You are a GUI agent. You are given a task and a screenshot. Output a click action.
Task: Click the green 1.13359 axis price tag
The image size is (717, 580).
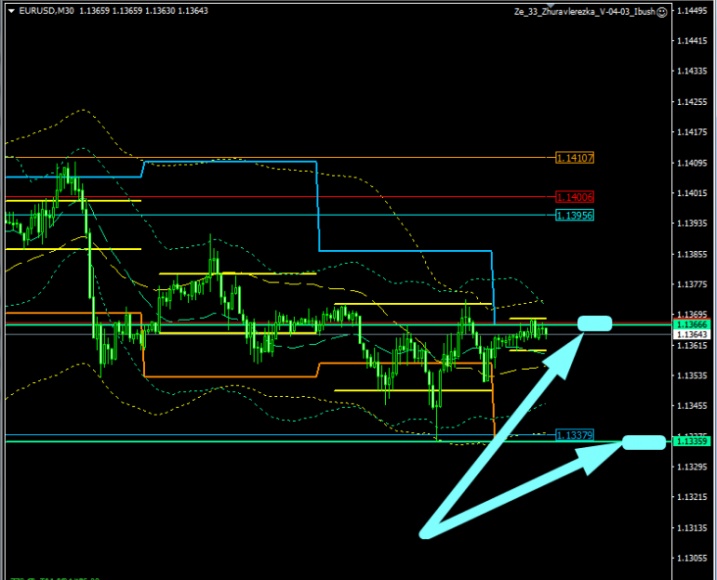click(692, 441)
